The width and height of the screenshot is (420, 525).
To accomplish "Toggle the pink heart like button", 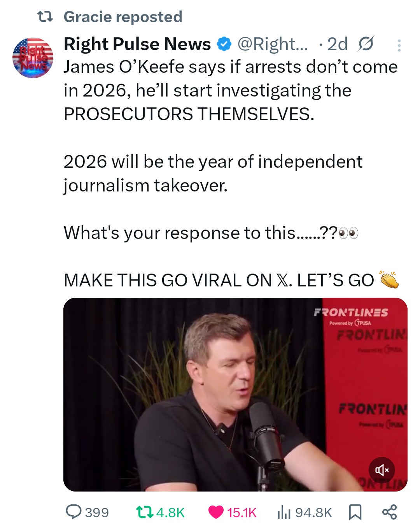I will point(216,512).
